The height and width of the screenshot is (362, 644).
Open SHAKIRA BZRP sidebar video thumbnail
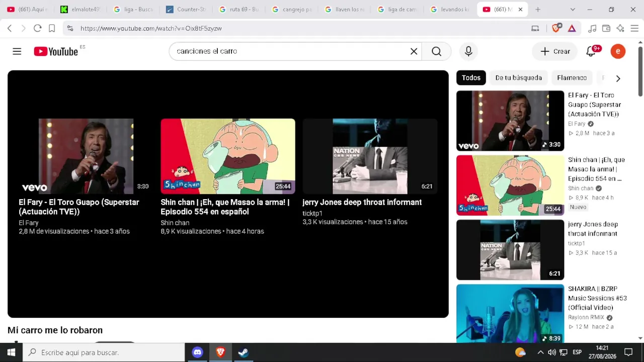coord(510,313)
